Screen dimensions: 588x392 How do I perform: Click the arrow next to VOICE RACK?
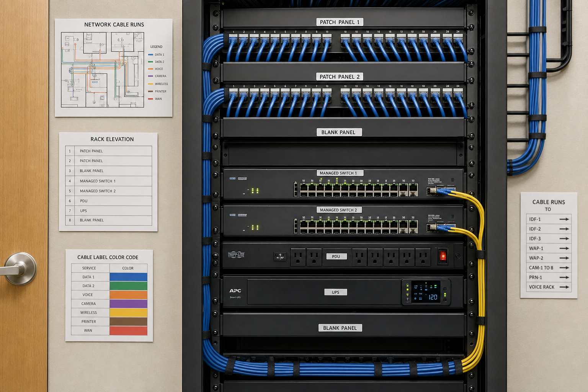coord(564,287)
